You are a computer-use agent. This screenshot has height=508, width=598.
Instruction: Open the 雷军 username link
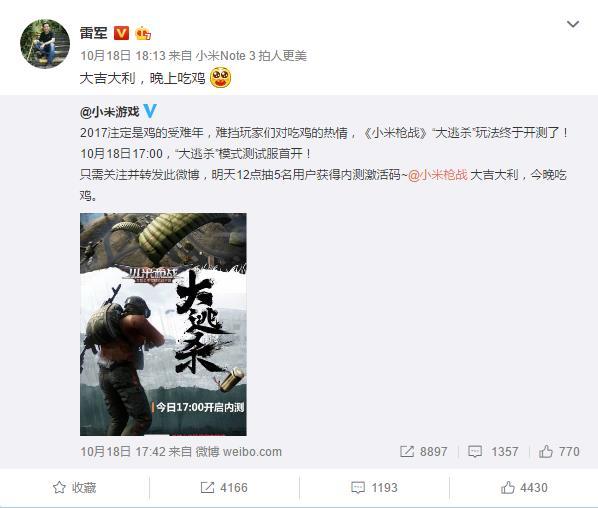(x=94, y=33)
